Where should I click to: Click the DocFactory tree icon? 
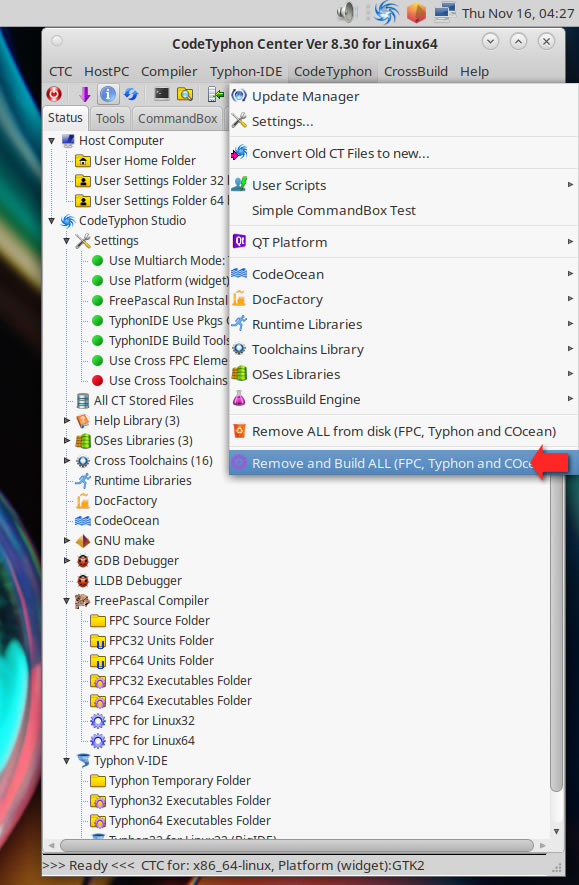point(83,501)
